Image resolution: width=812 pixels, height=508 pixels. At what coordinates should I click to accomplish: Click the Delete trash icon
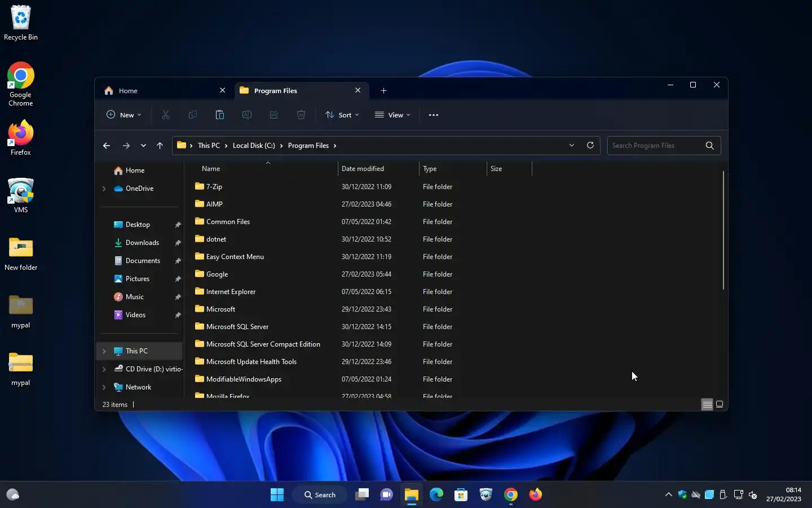pos(301,115)
